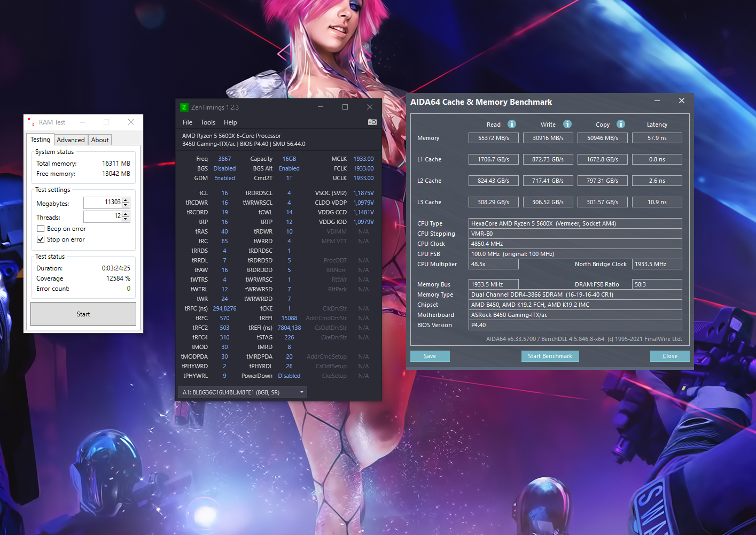This screenshot has height=535, width=756.
Task: Click the Save button in AIDA64
Action: [430, 356]
